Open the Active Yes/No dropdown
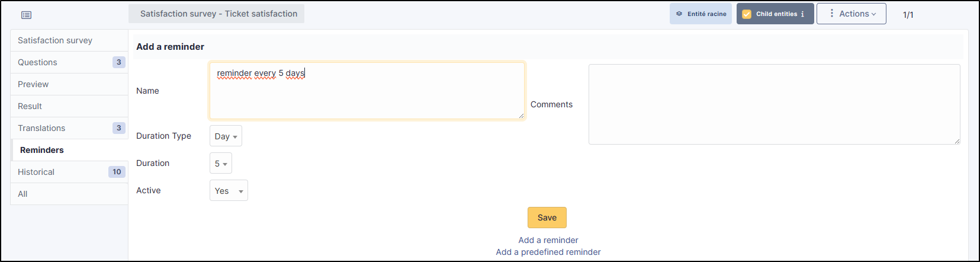The height and width of the screenshot is (262, 980). tap(229, 191)
